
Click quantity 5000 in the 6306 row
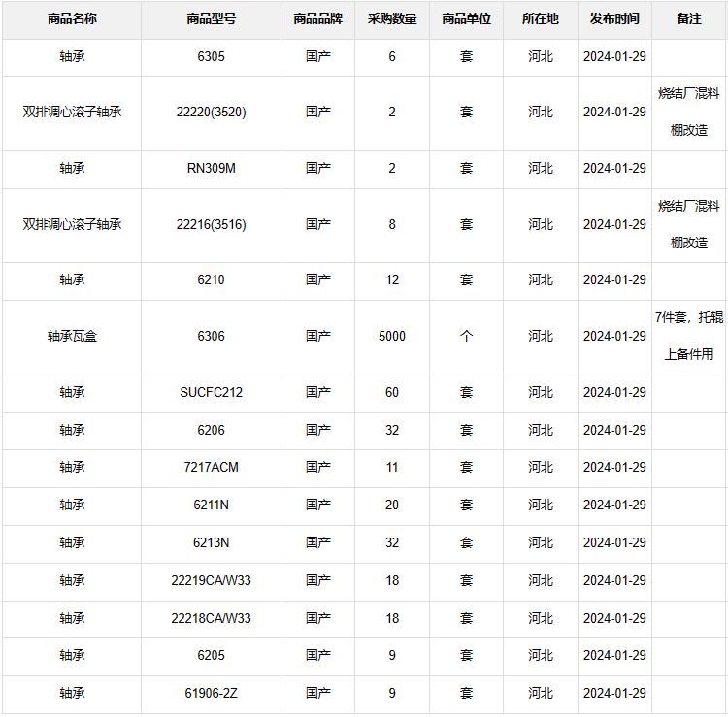click(392, 337)
